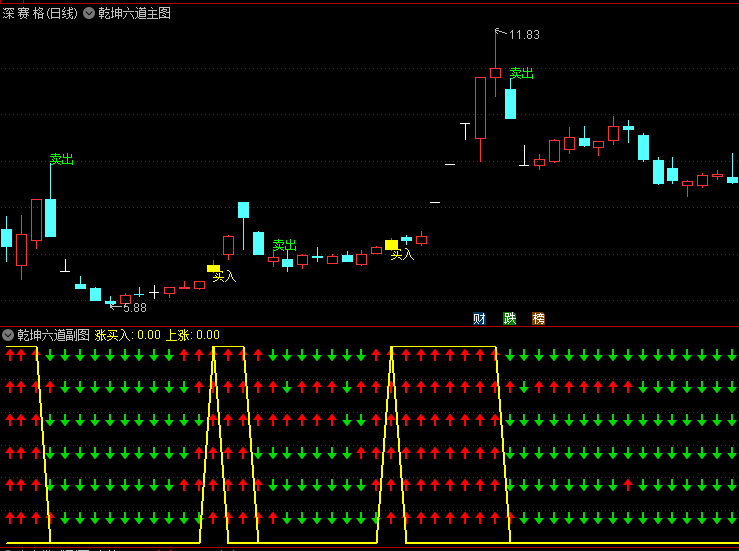Image resolution: width=739 pixels, height=551 pixels.
Task: Click the orange 榜 icon
Action: coord(538,319)
